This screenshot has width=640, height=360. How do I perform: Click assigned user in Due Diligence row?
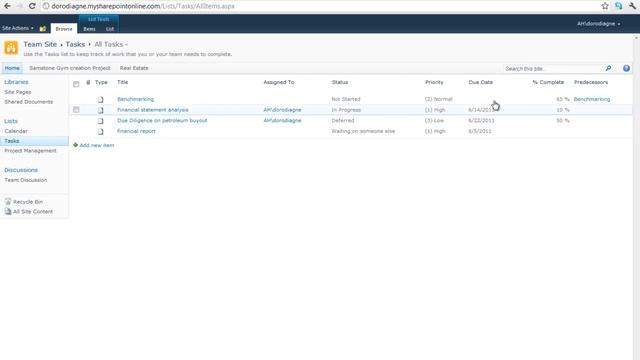(282, 120)
